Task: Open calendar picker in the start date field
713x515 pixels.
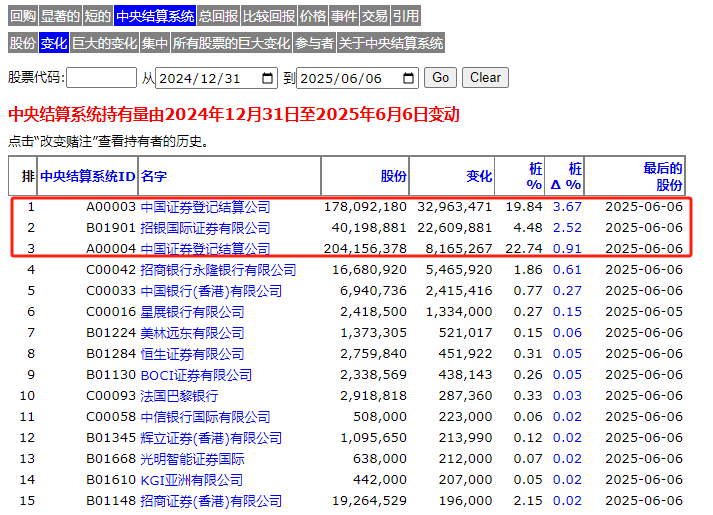Action: pyautogui.click(x=267, y=78)
